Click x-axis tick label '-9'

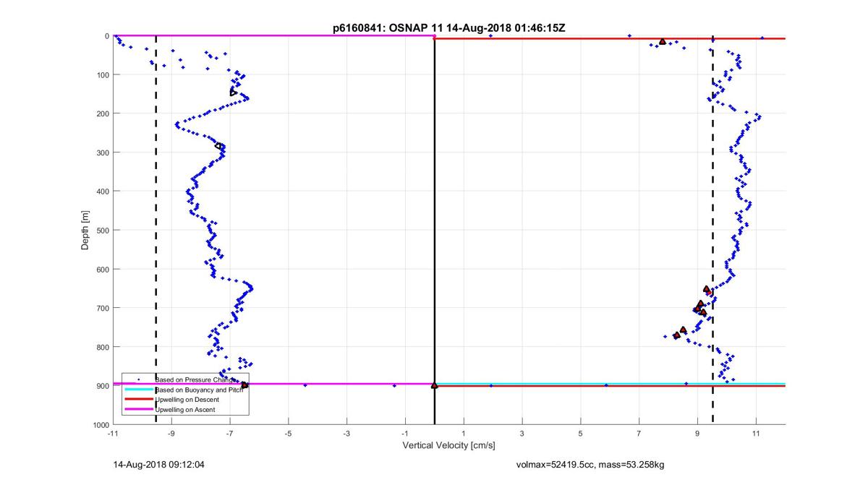(171, 434)
